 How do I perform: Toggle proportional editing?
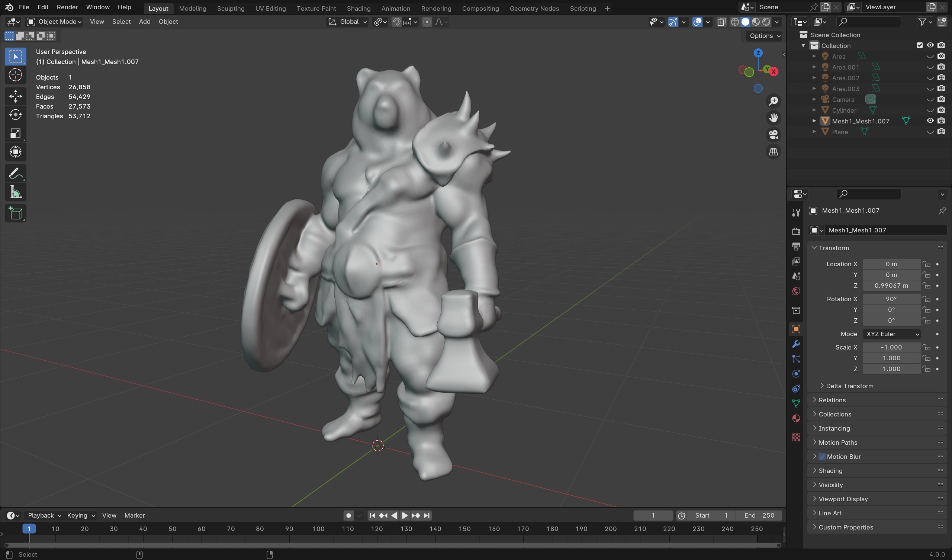pyautogui.click(x=427, y=22)
